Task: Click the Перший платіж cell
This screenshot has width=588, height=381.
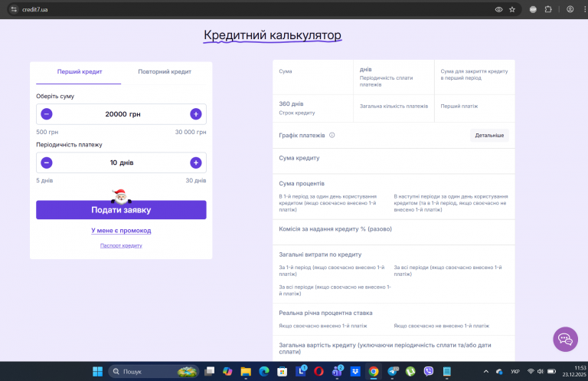Action: [x=475, y=108]
